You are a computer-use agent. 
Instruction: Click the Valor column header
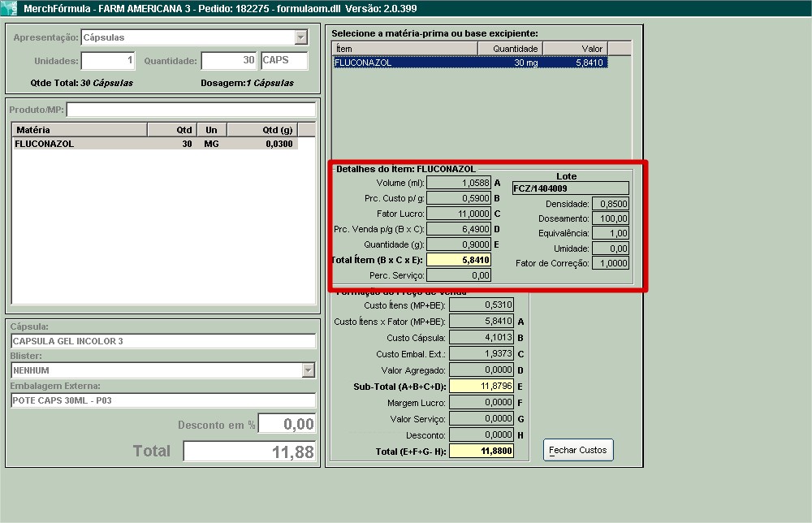tap(575, 49)
